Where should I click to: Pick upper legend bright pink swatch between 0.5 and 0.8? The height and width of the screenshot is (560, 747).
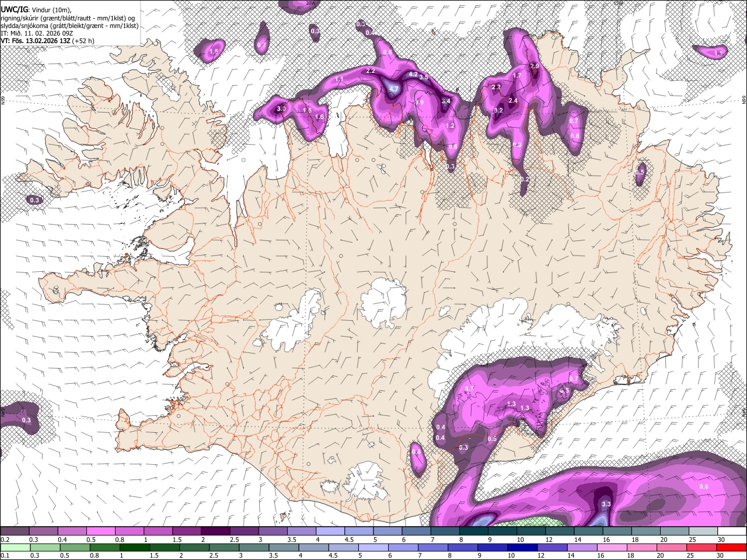point(100,531)
